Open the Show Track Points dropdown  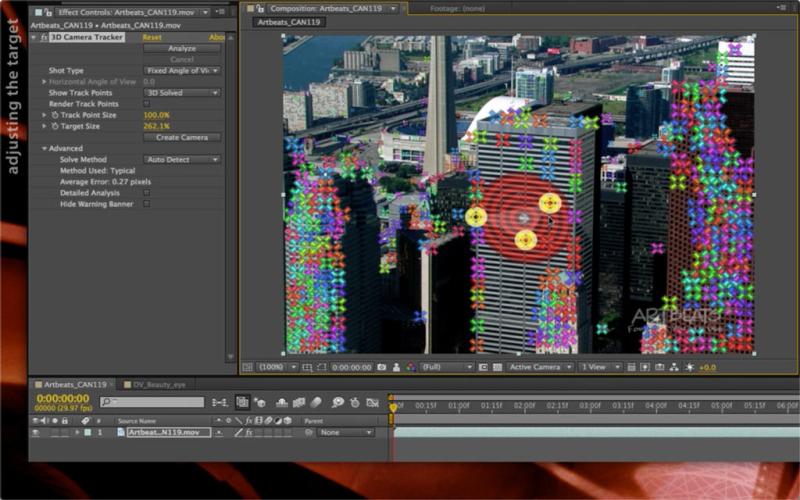tap(182, 93)
